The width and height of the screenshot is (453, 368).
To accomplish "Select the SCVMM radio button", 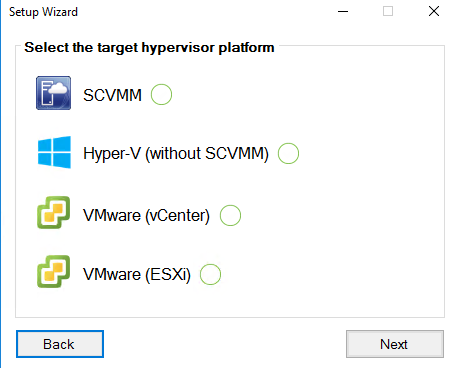I will (x=161, y=94).
